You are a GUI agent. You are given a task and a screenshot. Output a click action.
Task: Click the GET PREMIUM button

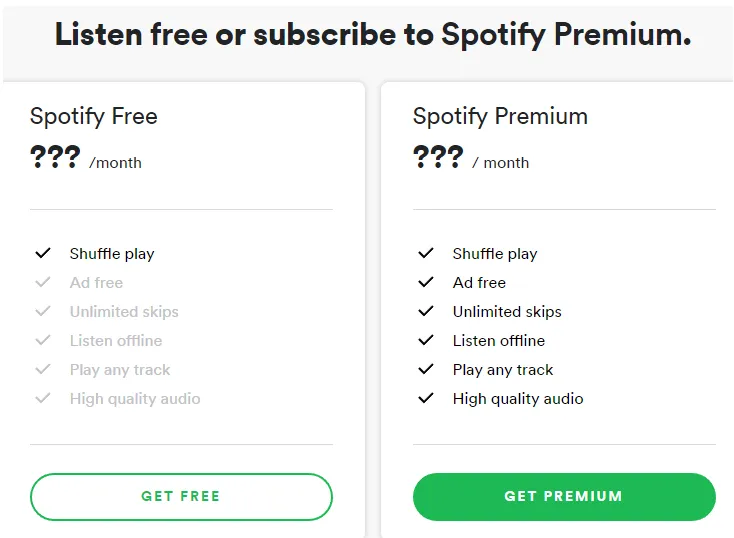pyautogui.click(x=564, y=497)
